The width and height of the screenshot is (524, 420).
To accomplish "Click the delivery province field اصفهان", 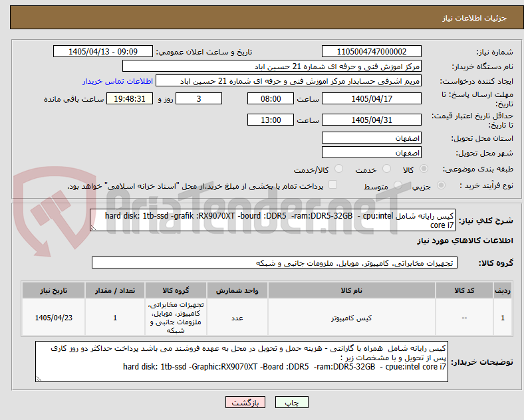I will (x=371, y=138).
